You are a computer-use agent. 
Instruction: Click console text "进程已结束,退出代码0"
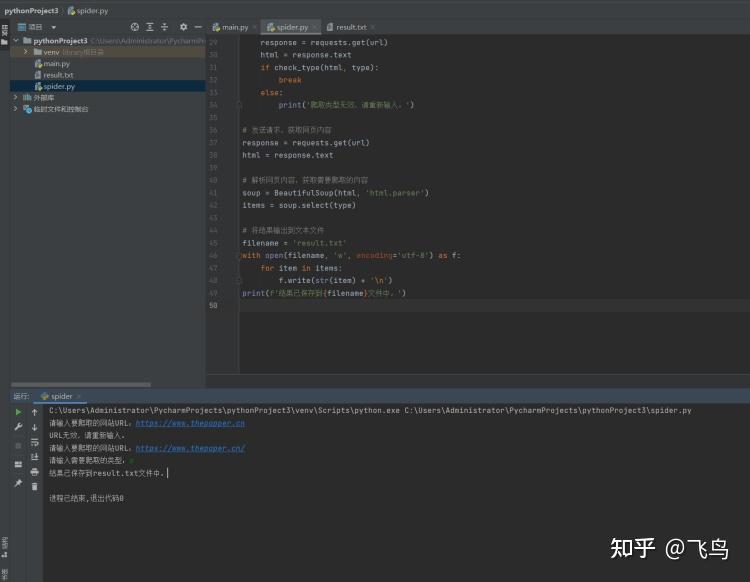[87, 498]
